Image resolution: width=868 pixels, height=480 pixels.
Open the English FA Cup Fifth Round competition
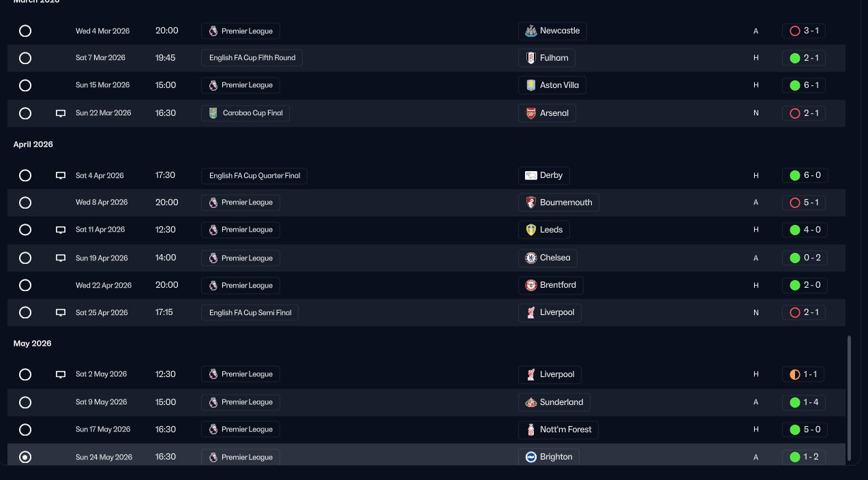[x=252, y=58]
